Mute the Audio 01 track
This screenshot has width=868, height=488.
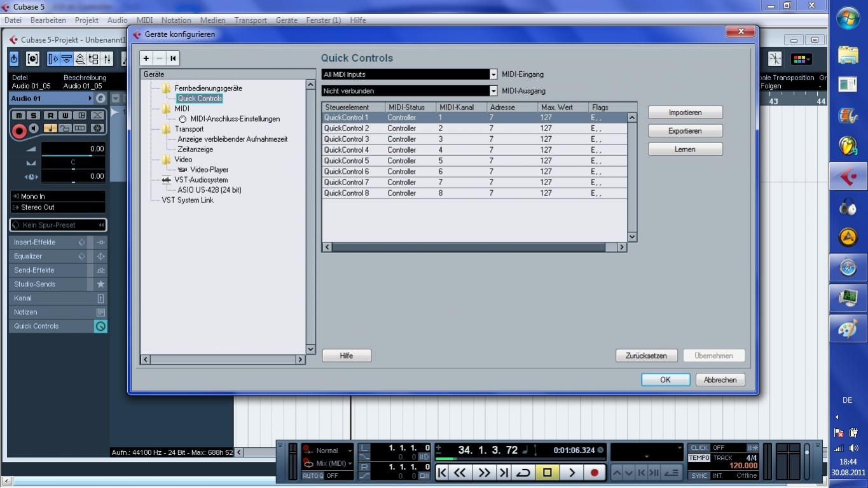pyautogui.click(x=18, y=115)
